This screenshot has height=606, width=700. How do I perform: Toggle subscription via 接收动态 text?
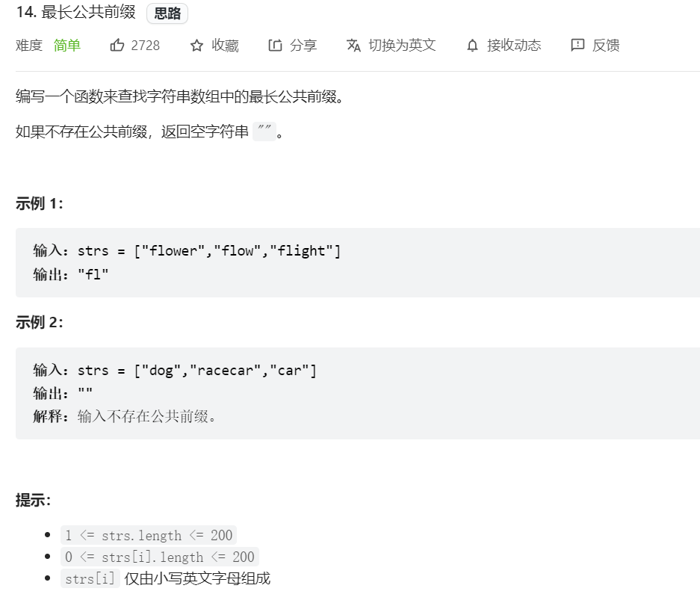tap(514, 46)
